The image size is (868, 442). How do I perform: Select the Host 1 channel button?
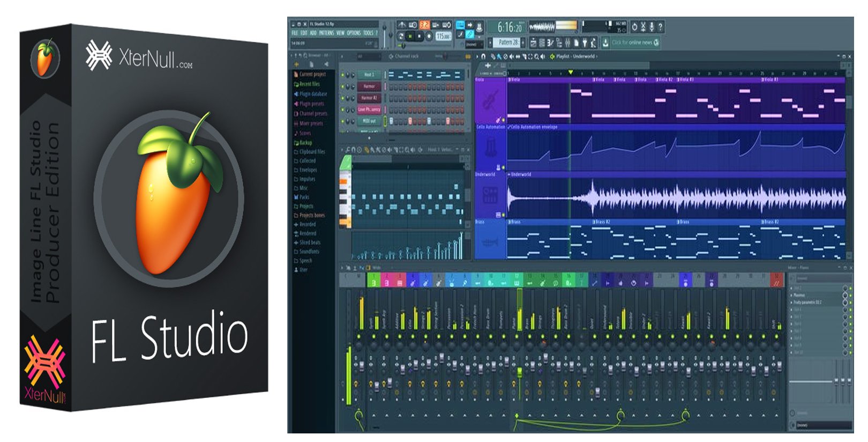click(x=369, y=75)
